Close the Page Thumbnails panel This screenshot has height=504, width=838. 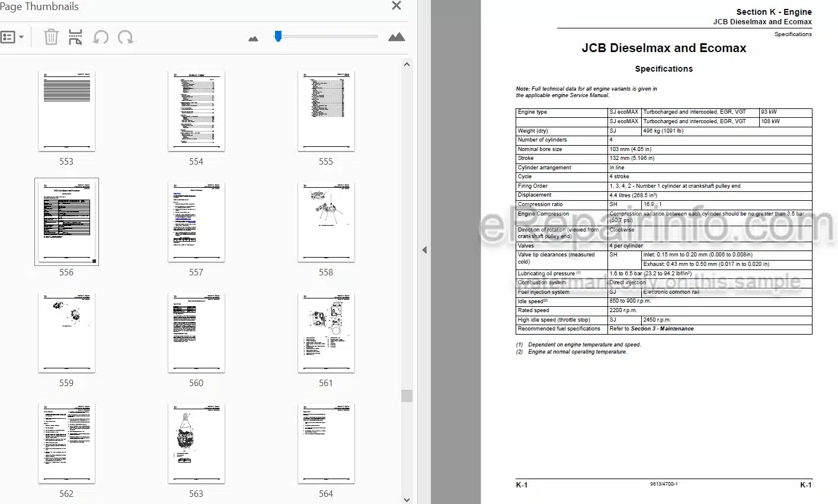[x=396, y=6]
